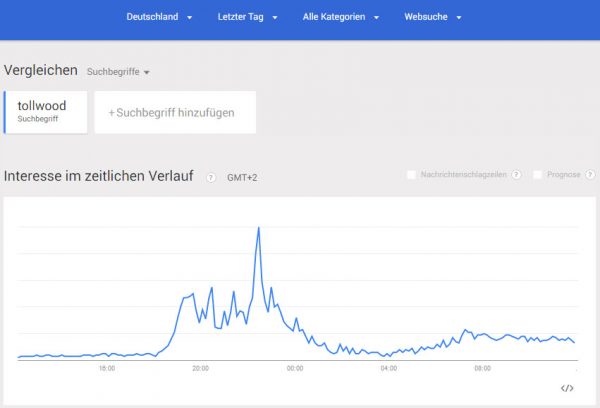Screen dimensions: 600x408
Task: Click the 00:00 time axis label
Action: coord(294,368)
